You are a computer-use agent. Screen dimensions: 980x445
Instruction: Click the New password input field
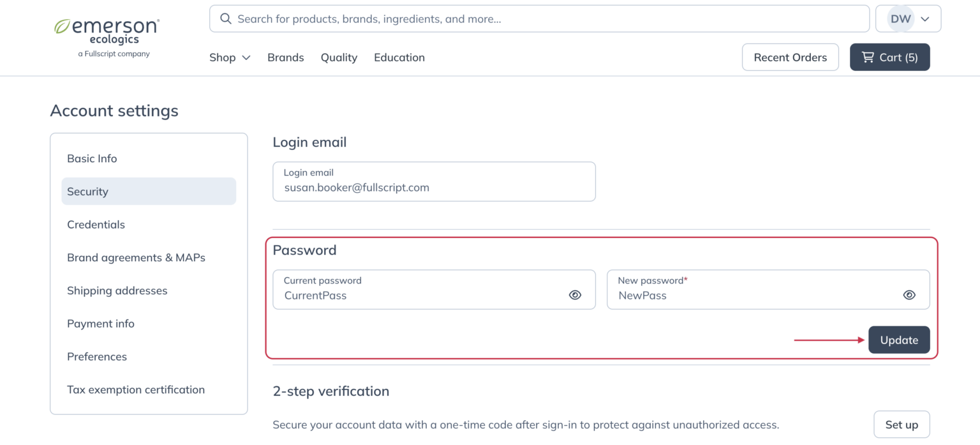pyautogui.click(x=734, y=295)
